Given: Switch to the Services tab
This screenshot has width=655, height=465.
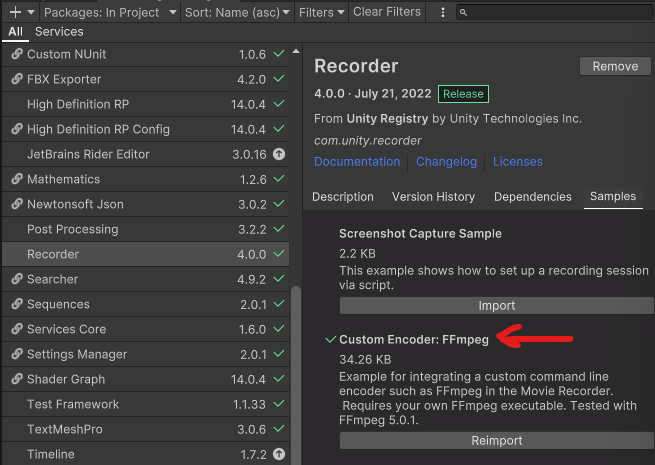Looking at the screenshot, I should click(59, 32).
